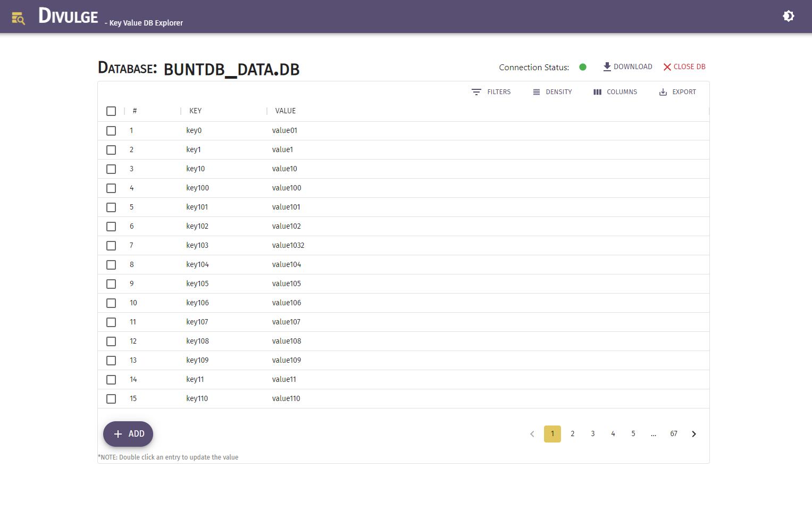Open the Export menu
Screen dimensions: 812x509
[677, 92]
